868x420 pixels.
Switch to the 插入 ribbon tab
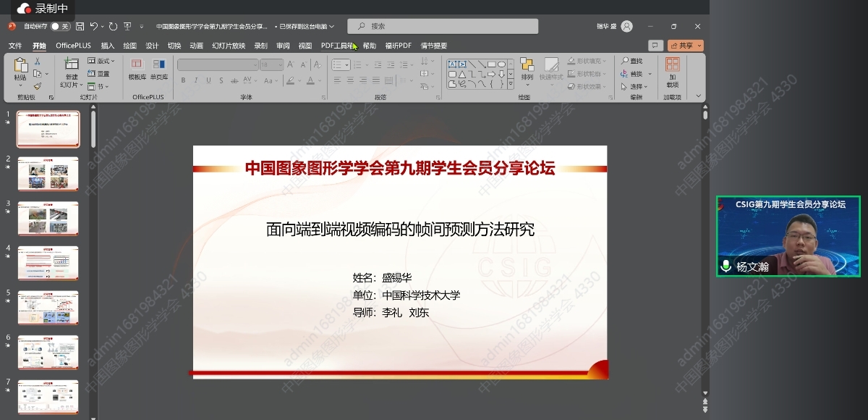tap(108, 46)
